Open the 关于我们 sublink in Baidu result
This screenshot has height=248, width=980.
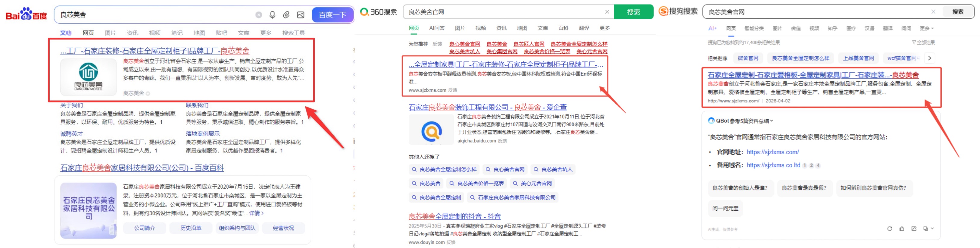[x=71, y=105]
